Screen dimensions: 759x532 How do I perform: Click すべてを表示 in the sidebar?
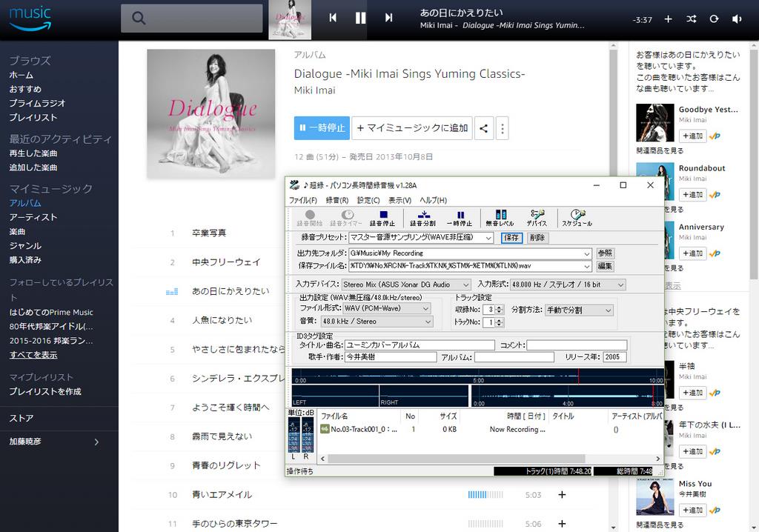(33, 355)
